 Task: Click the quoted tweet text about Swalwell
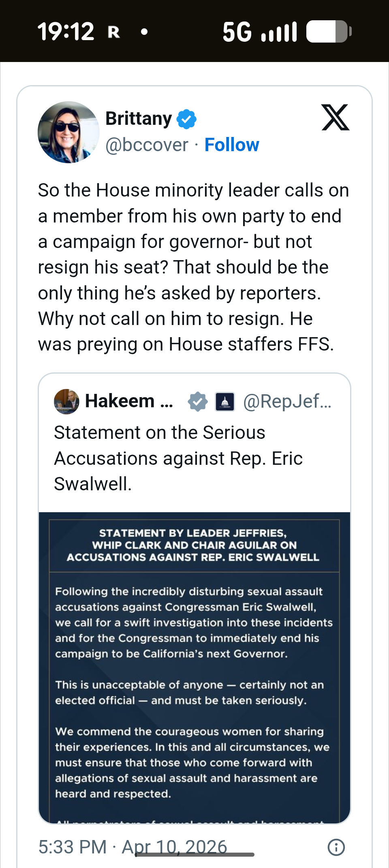(x=178, y=458)
